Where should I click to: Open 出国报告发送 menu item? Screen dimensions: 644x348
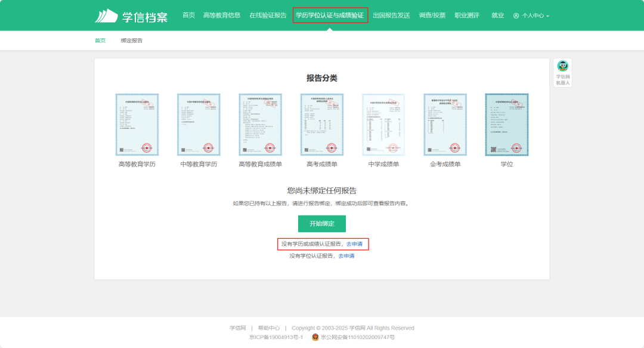(x=391, y=15)
